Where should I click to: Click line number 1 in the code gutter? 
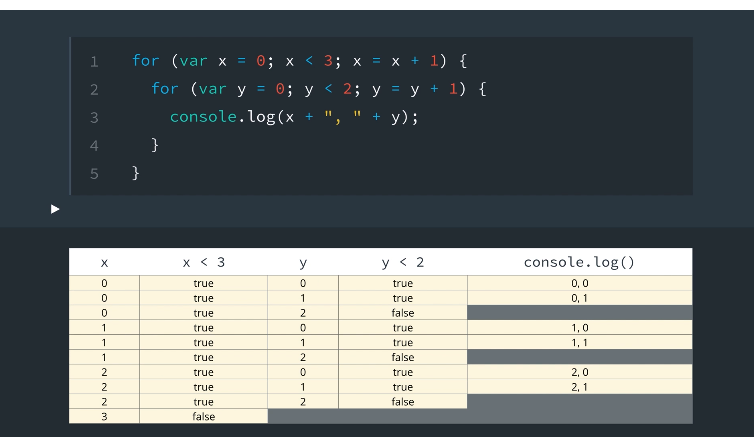94,62
